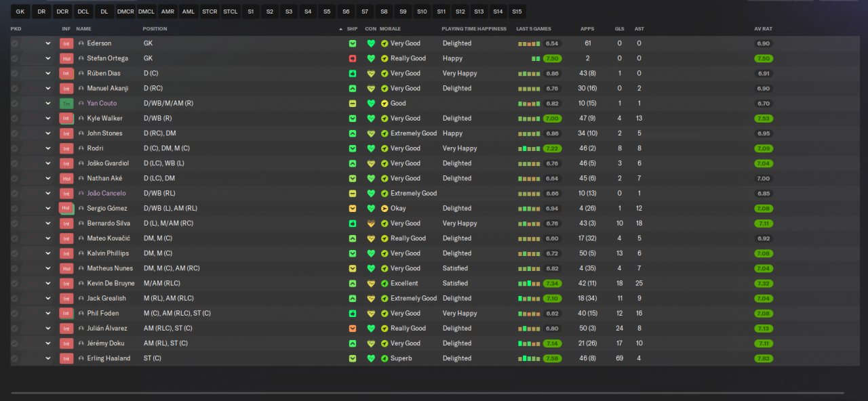Click Ederson's condition heart icon
Viewport: 868px width, 401px height.
371,43
